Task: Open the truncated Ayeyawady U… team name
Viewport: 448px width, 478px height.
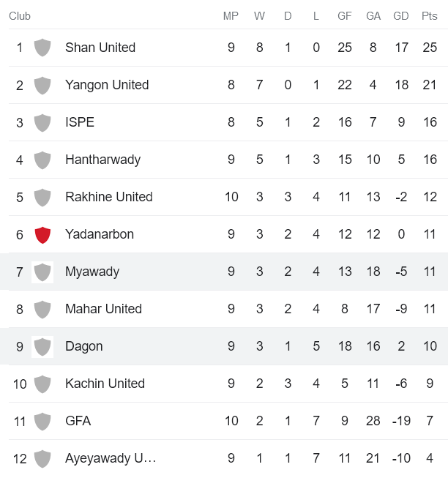Action: [x=111, y=459]
